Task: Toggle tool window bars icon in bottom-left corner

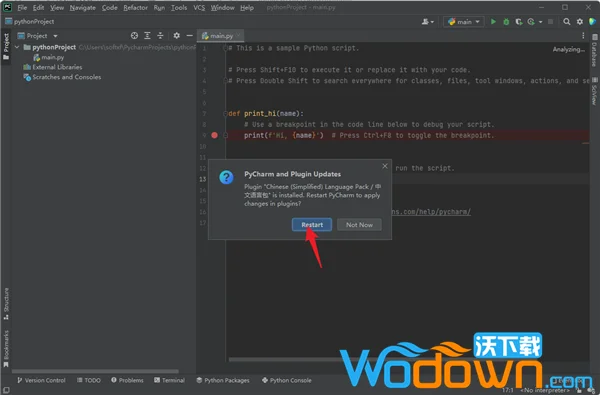Action: 6,390
